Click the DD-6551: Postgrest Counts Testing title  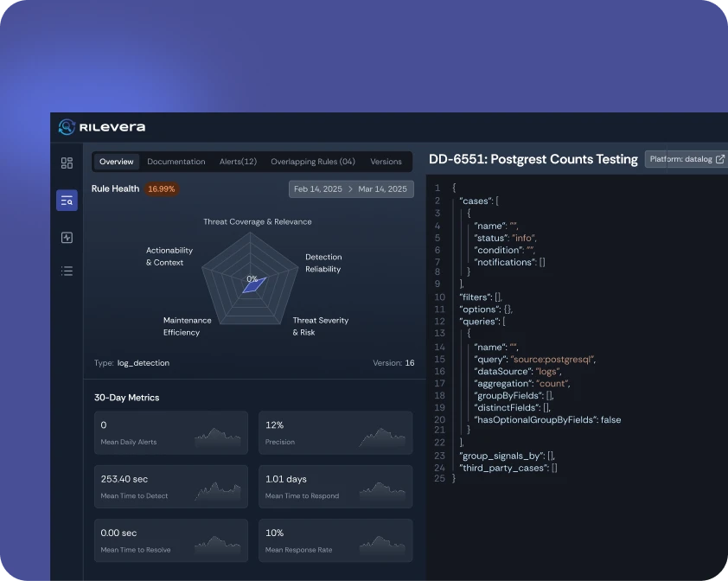click(x=533, y=159)
